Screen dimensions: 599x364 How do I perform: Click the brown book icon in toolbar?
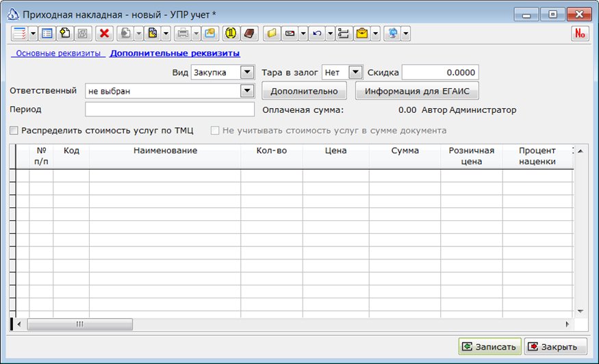click(x=249, y=34)
